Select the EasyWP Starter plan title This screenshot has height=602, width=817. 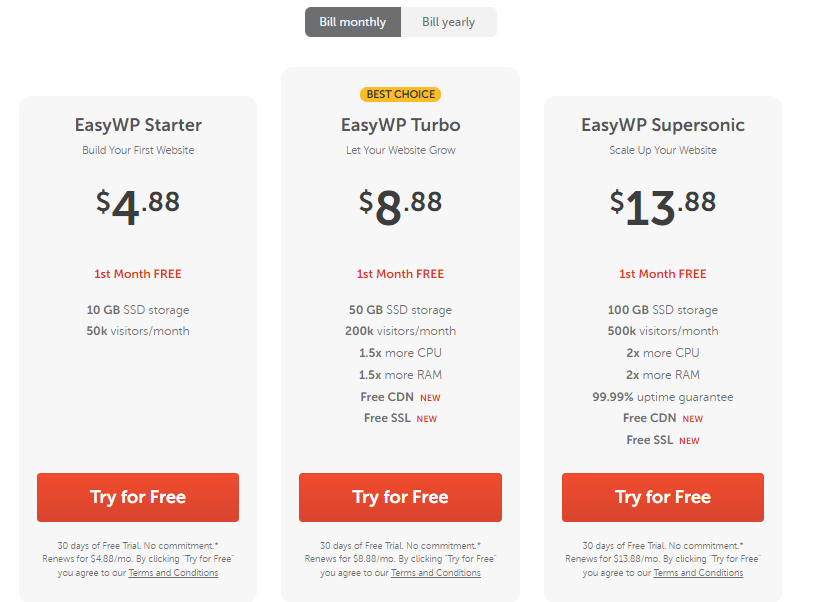point(138,125)
